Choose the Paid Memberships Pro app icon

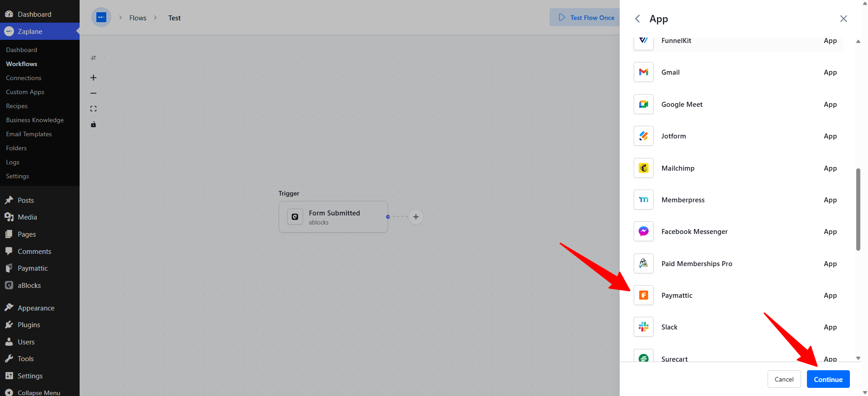point(644,263)
